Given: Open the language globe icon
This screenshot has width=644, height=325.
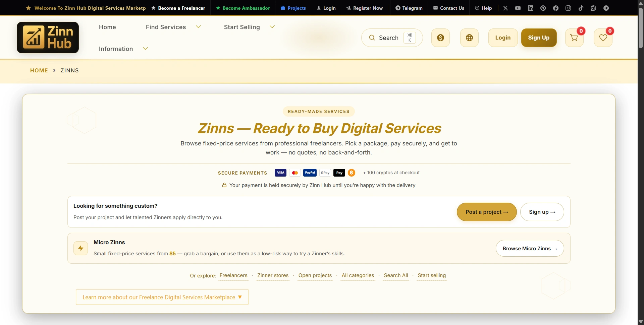Looking at the screenshot, I should coord(469,38).
